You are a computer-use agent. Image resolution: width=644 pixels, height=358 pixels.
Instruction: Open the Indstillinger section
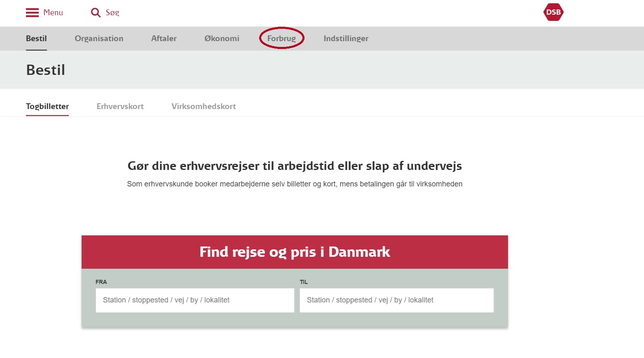[346, 38]
